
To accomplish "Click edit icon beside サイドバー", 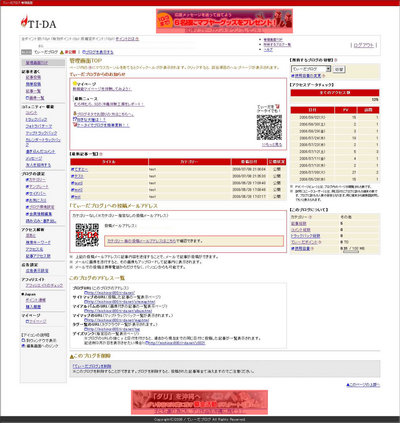I will pyautogui.click(x=27, y=193).
